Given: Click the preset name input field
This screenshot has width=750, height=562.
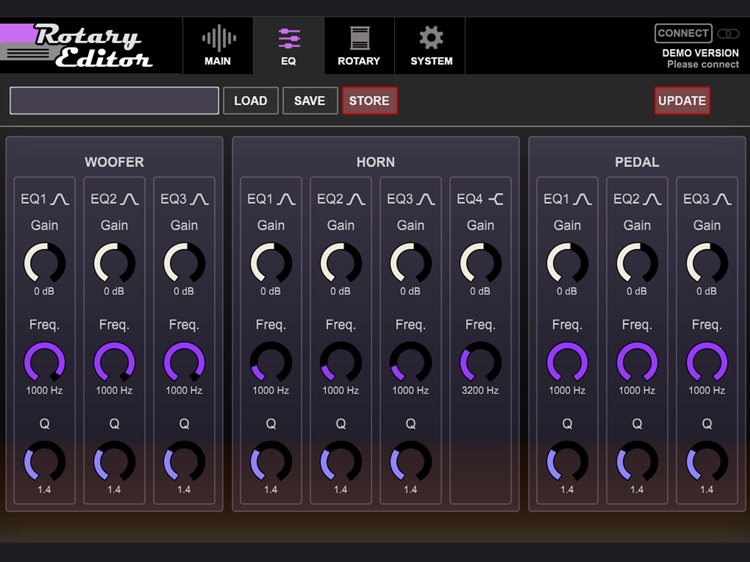Looking at the screenshot, I should tap(114, 101).
